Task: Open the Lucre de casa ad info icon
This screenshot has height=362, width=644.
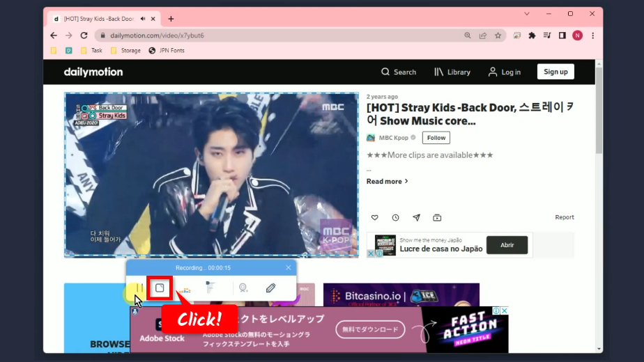Action: [379, 253]
